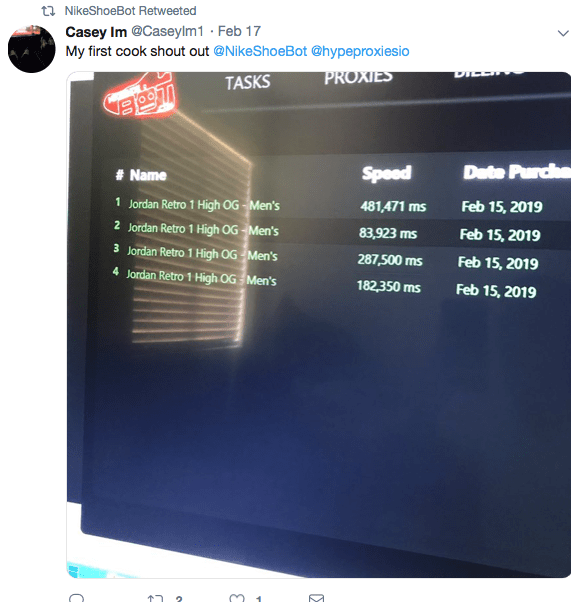
Task: Click the reply speech bubble icon
Action: pyautogui.click(x=76, y=598)
